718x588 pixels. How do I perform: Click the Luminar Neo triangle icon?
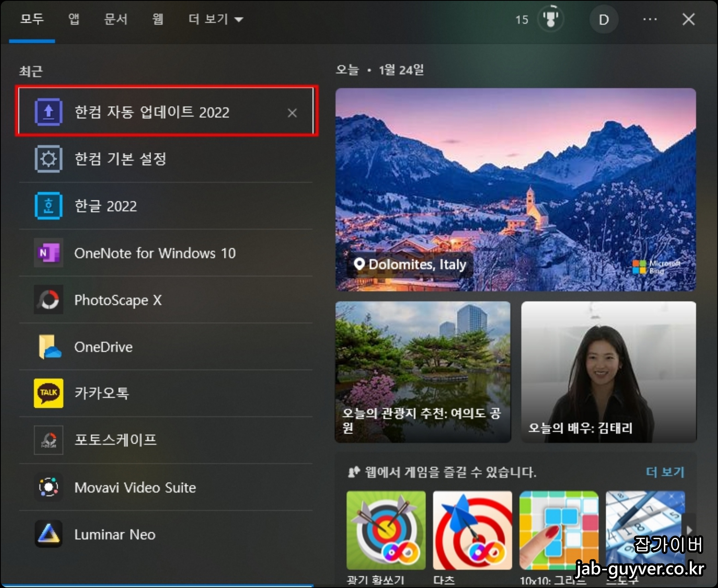(x=49, y=534)
